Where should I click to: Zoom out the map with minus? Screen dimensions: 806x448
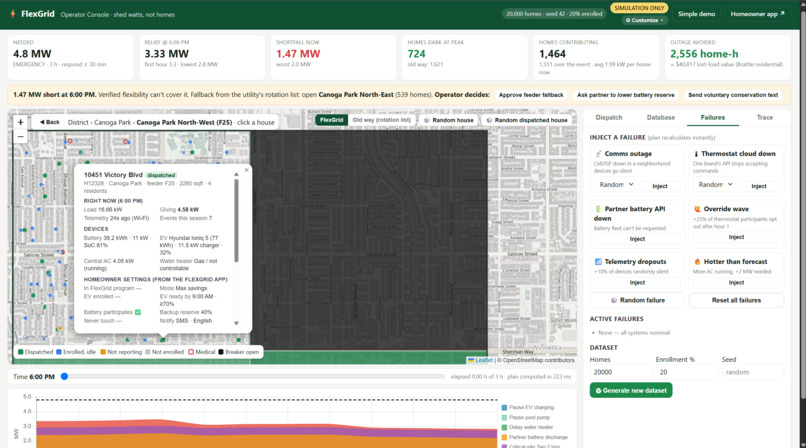pos(21,136)
